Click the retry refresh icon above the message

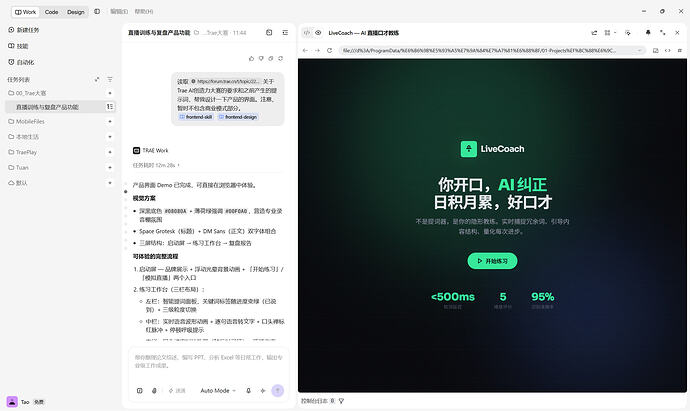pyautogui.click(x=280, y=58)
